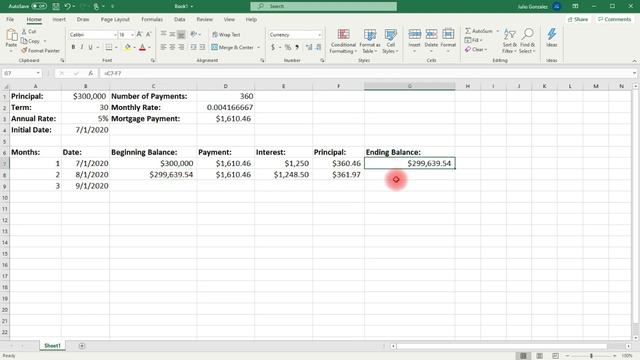Apply accounting dollar number format
The width and height of the screenshot is (640, 360).
[273, 47]
